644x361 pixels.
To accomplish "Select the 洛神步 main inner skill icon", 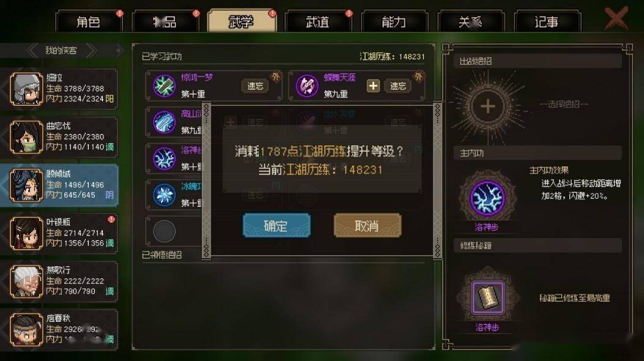I will pyautogui.click(x=487, y=198).
